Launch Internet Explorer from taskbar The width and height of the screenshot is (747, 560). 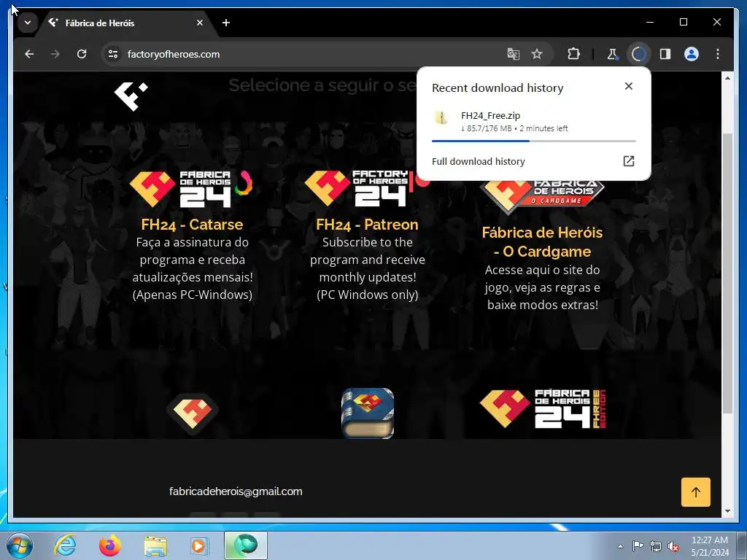pyautogui.click(x=65, y=545)
